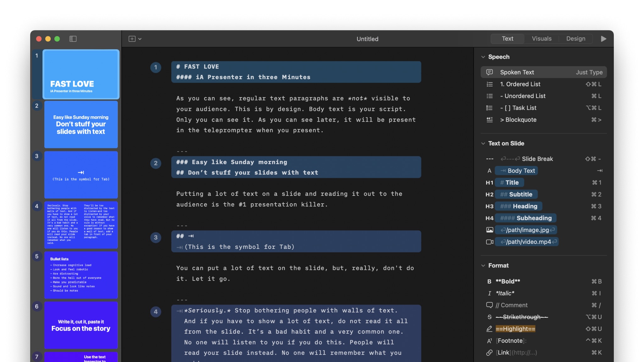This screenshot has width=644, height=362.
Task: Insert a Link using the chain icon
Action: click(x=489, y=353)
